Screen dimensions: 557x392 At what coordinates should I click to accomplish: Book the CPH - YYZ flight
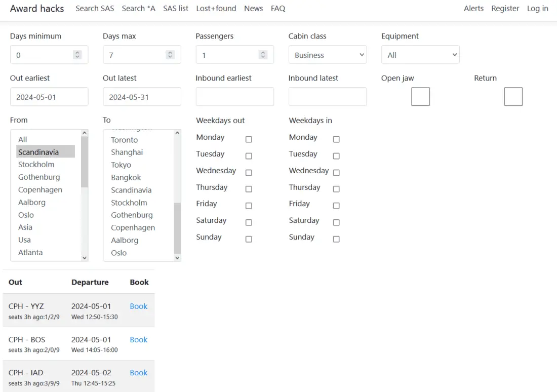(138, 306)
